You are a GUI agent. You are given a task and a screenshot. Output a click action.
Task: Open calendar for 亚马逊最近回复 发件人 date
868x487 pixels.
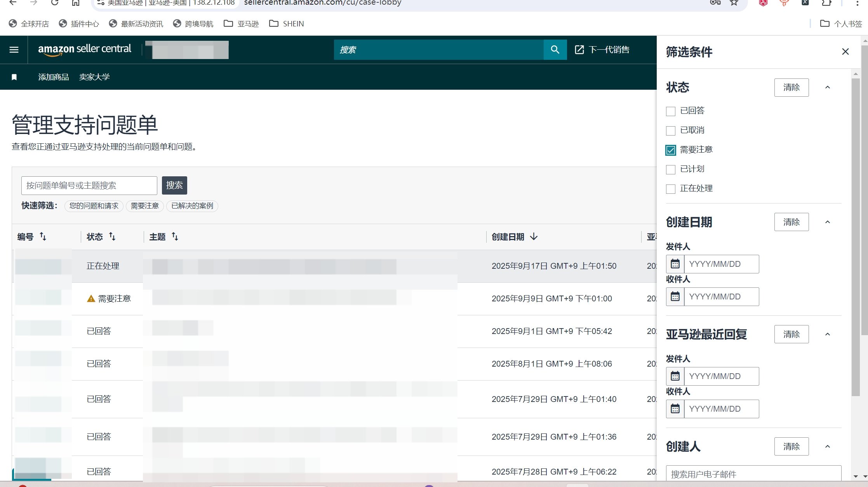click(675, 376)
